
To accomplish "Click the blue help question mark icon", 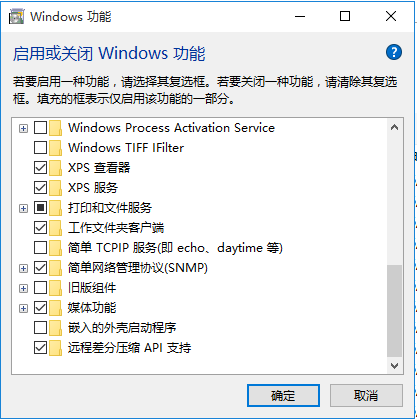I will [x=394, y=52].
